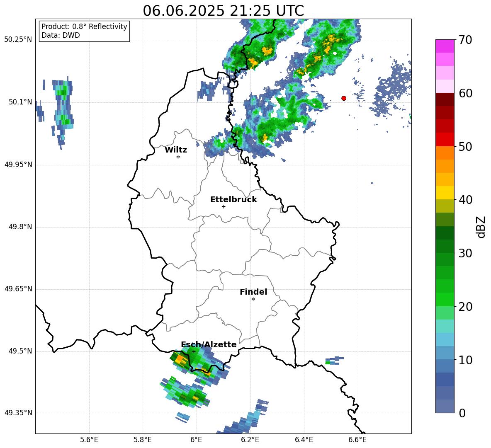Click the 6.4°E longitude tick label
Viewport: 491px width, 448px height.
[x=304, y=440]
